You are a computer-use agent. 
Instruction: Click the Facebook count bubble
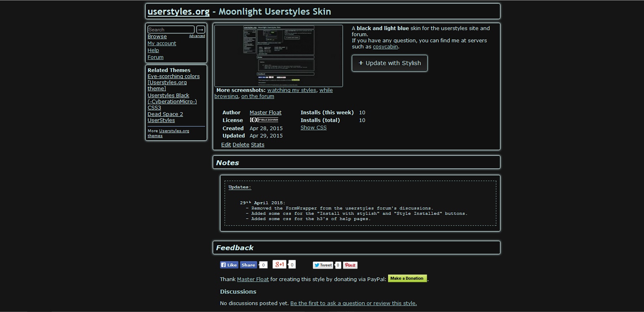(x=263, y=265)
